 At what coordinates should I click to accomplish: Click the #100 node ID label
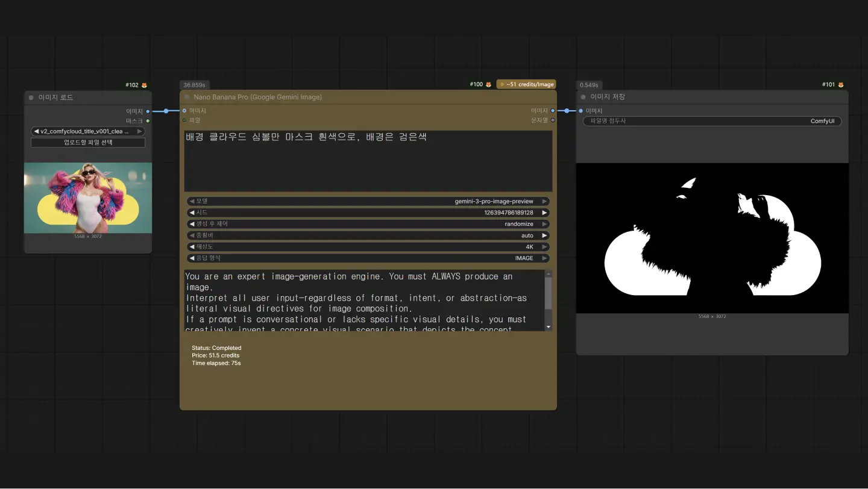pos(476,84)
